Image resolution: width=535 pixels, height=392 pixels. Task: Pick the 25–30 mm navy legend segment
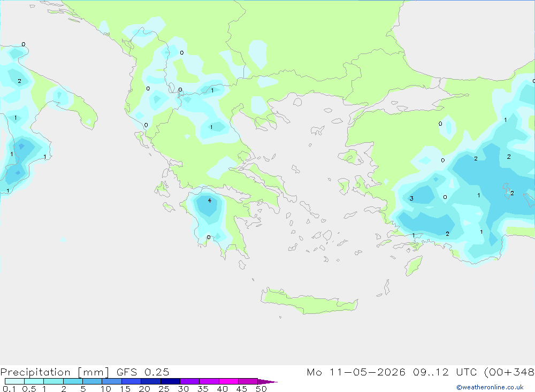click(170, 381)
